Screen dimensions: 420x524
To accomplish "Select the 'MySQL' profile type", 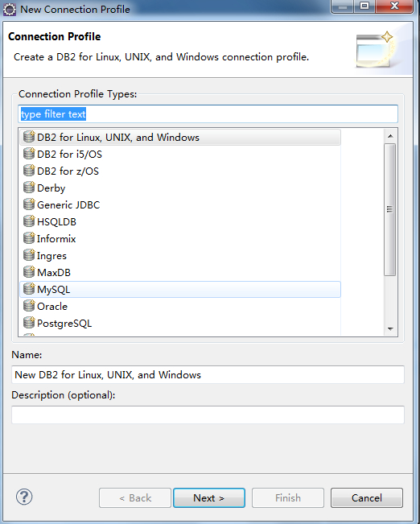I will coord(180,290).
